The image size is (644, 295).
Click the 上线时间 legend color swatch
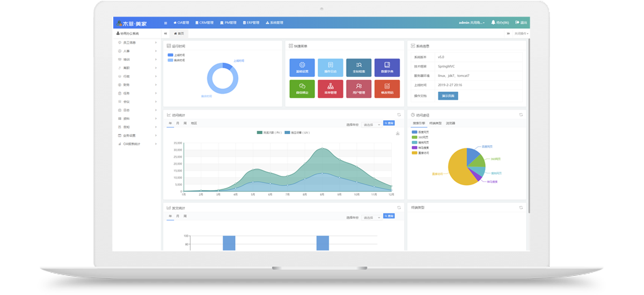click(170, 55)
